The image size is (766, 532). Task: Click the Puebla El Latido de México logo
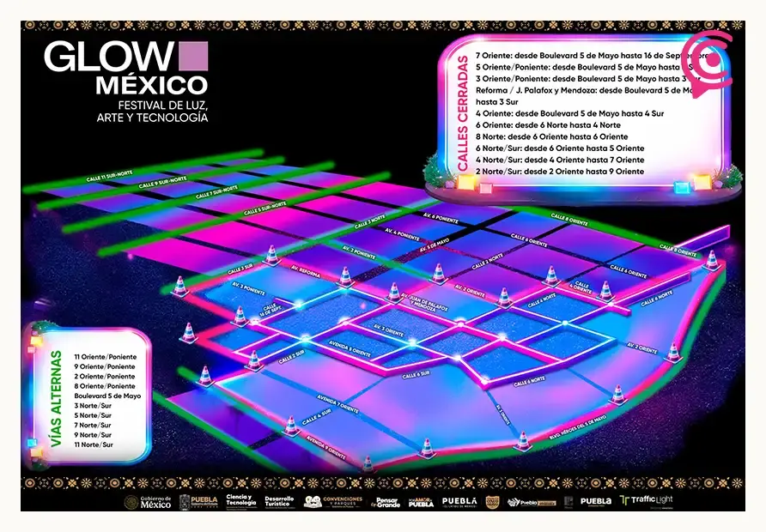[x=459, y=502]
